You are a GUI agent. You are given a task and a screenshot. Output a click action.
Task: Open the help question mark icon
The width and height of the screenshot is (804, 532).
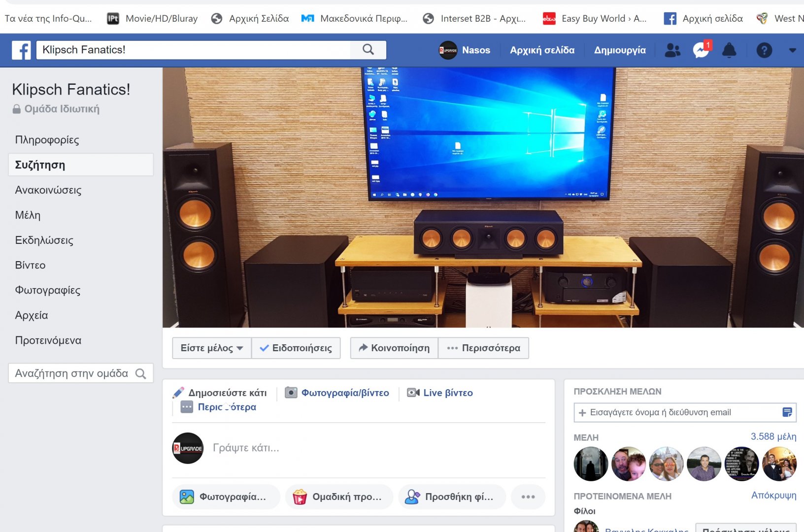click(764, 50)
